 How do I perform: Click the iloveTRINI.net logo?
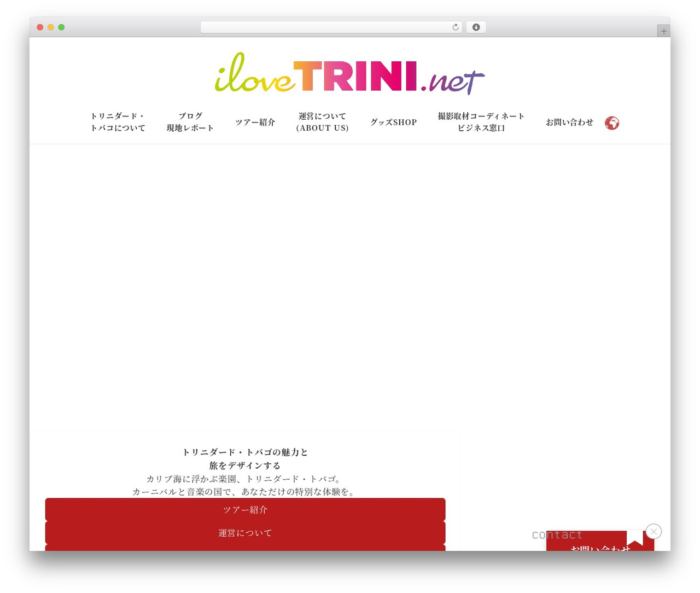349,74
